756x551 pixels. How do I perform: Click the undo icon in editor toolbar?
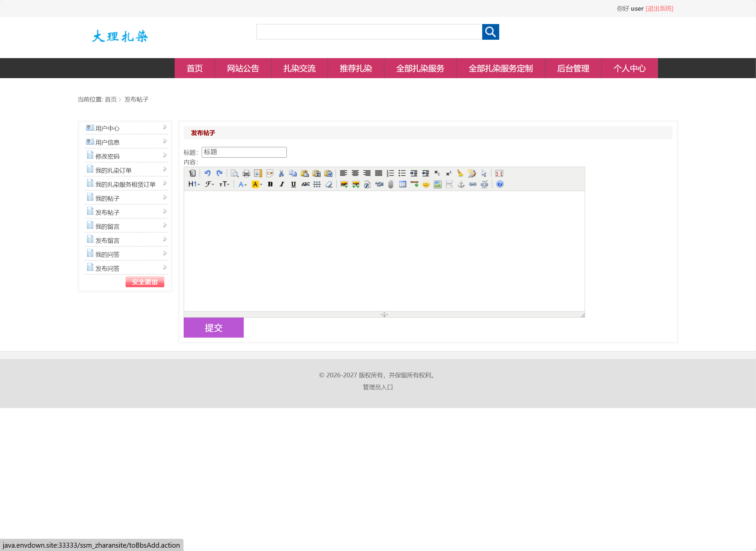(207, 173)
